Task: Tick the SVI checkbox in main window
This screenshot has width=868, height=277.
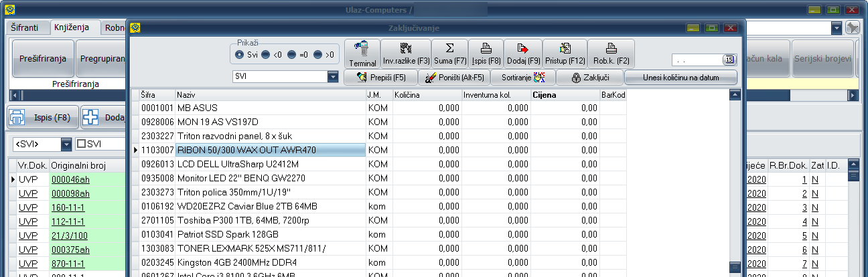Action: (82, 145)
